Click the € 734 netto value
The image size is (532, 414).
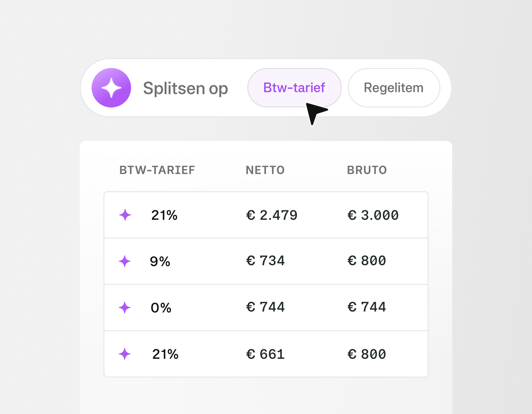(265, 261)
